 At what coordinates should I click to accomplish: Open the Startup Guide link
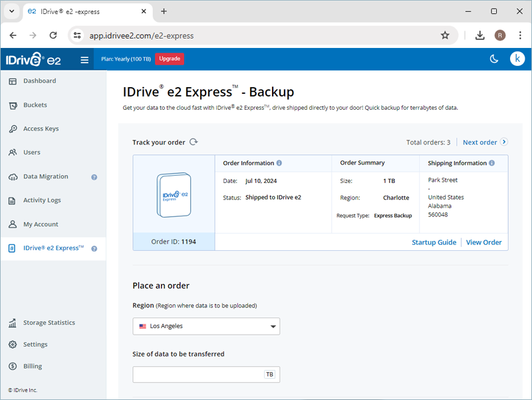click(434, 242)
